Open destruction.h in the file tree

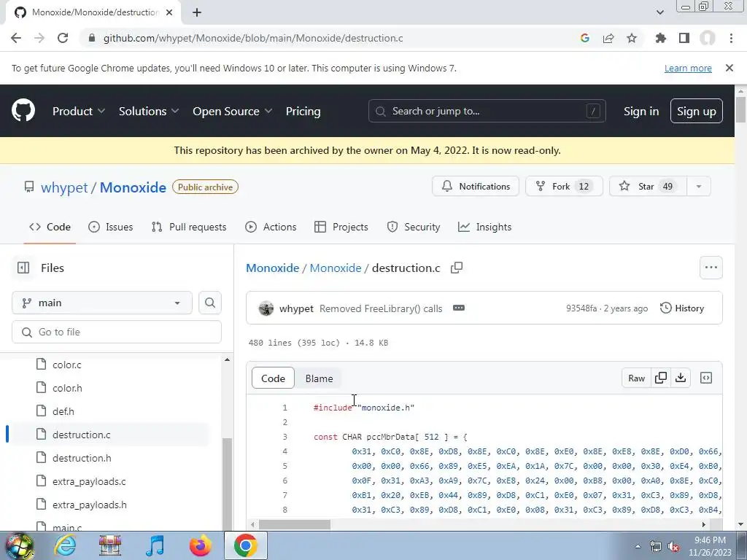coord(82,458)
